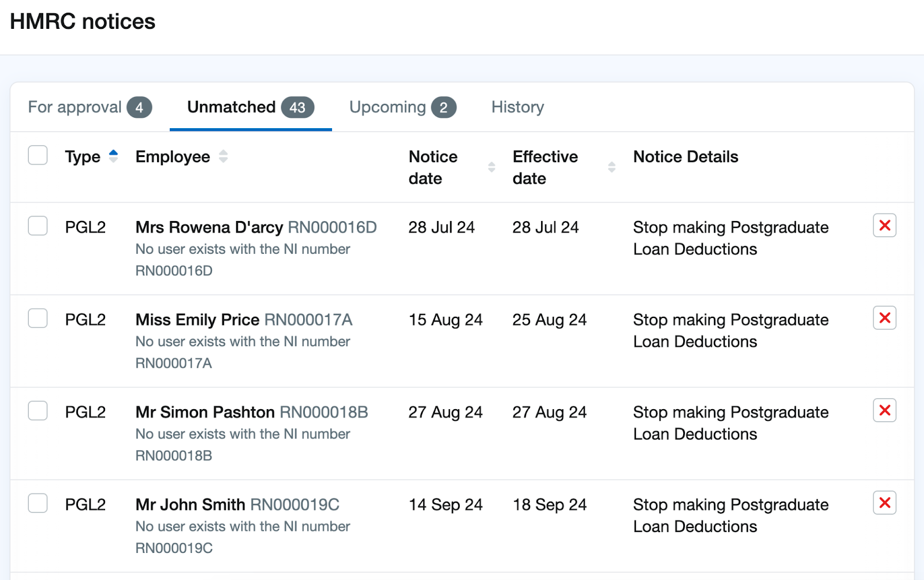Click the Employee column header label
The height and width of the screenshot is (580, 924).
click(x=173, y=156)
